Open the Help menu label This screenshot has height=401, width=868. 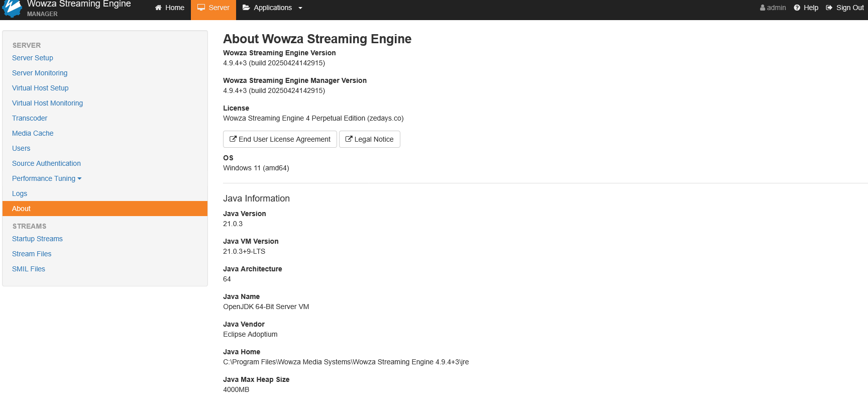[811, 8]
